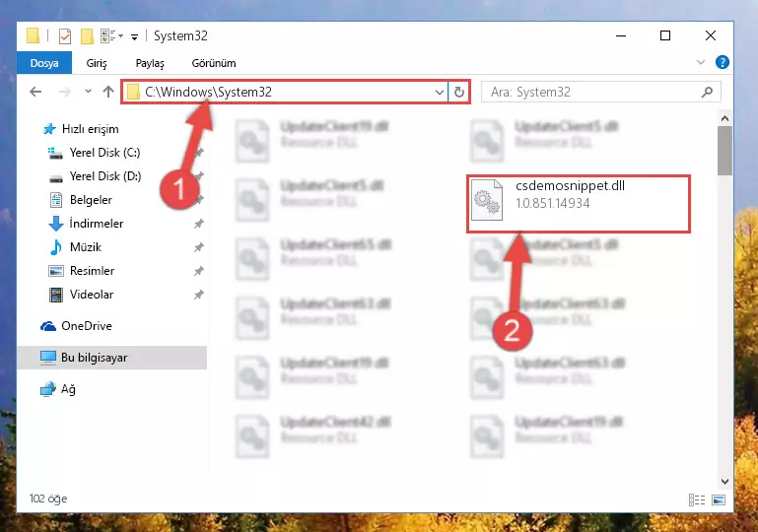This screenshot has width=758, height=532.
Task: Click the OneDrive cloud icon
Action: 48,326
